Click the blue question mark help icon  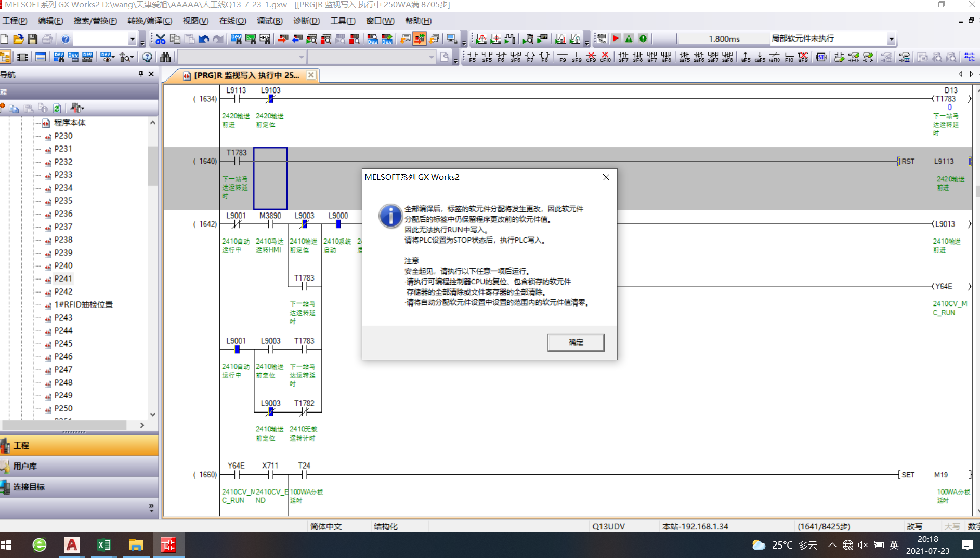(66, 39)
